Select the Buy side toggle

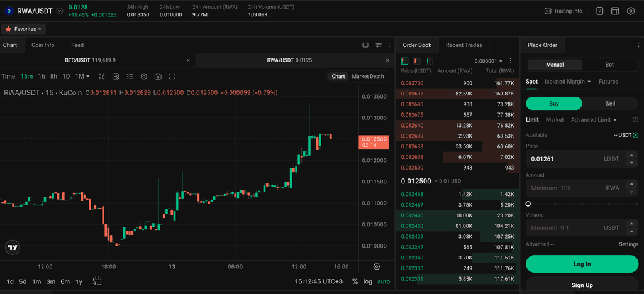[554, 103]
